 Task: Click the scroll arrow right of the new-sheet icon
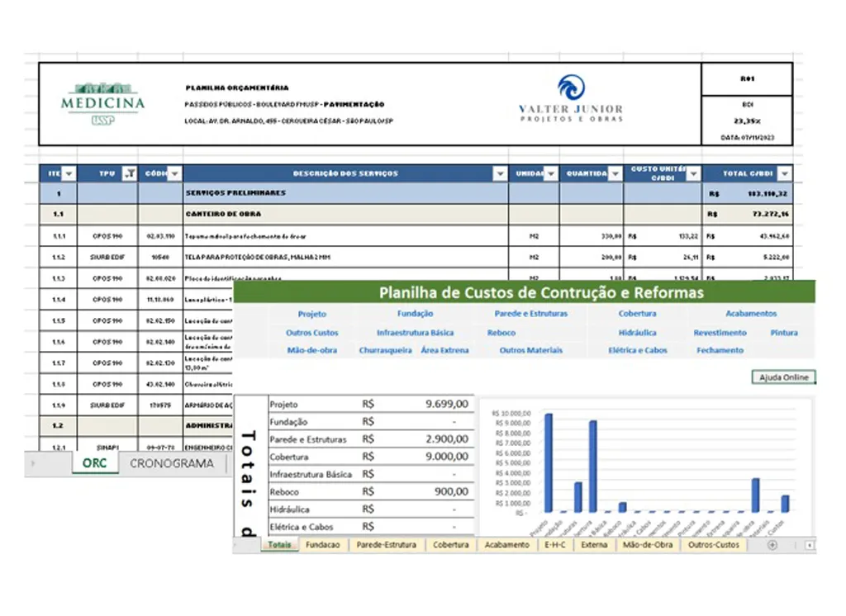(x=810, y=545)
